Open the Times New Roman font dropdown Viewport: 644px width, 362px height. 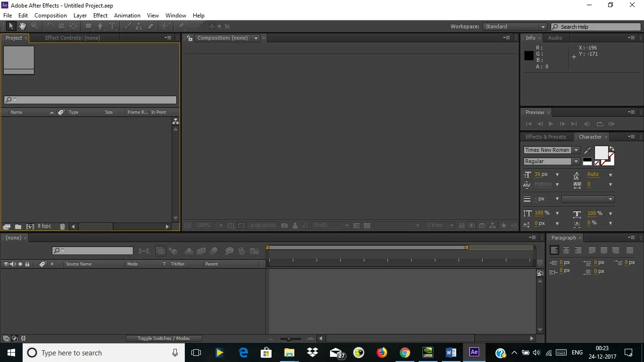tap(552, 150)
